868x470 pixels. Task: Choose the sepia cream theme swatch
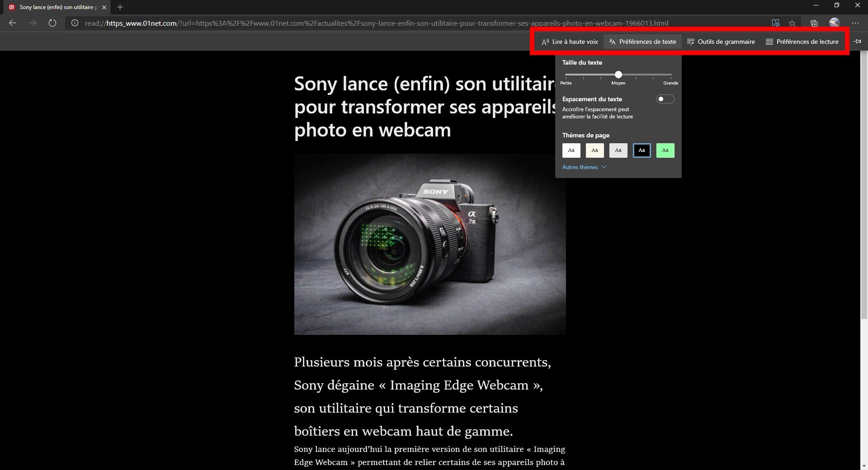tap(594, 150)
